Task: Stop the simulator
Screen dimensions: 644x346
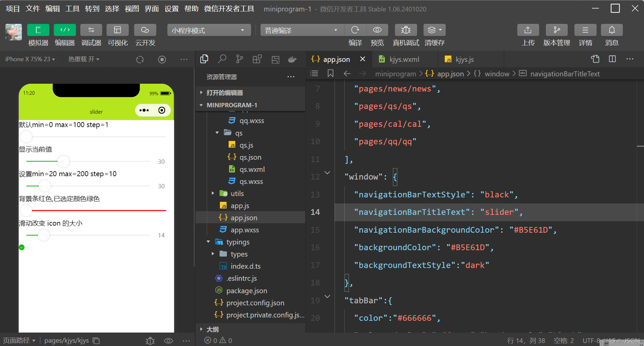Action: tap(162, 60)
